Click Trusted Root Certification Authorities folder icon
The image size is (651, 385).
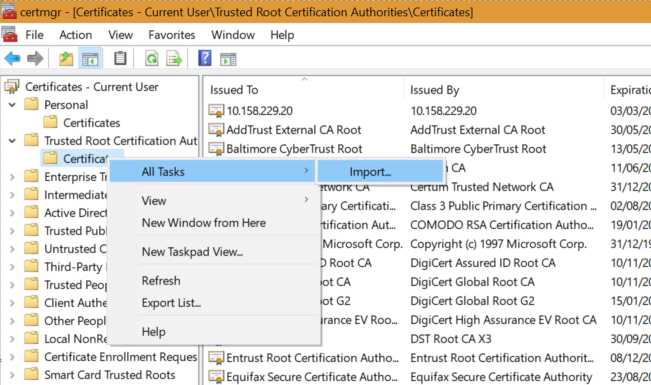31,140
